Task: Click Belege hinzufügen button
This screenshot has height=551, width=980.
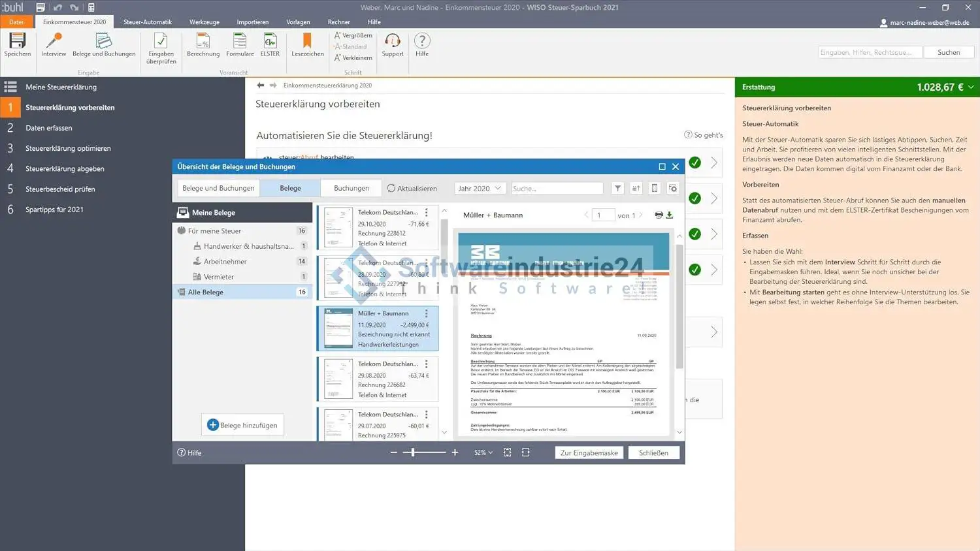Action: tap(242, 426)
